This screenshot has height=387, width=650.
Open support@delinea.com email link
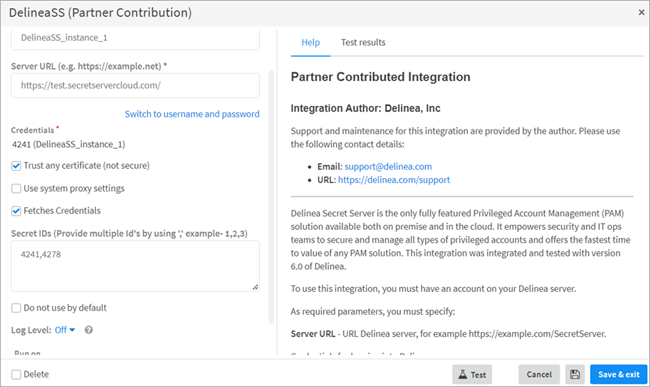pos(388,167)
